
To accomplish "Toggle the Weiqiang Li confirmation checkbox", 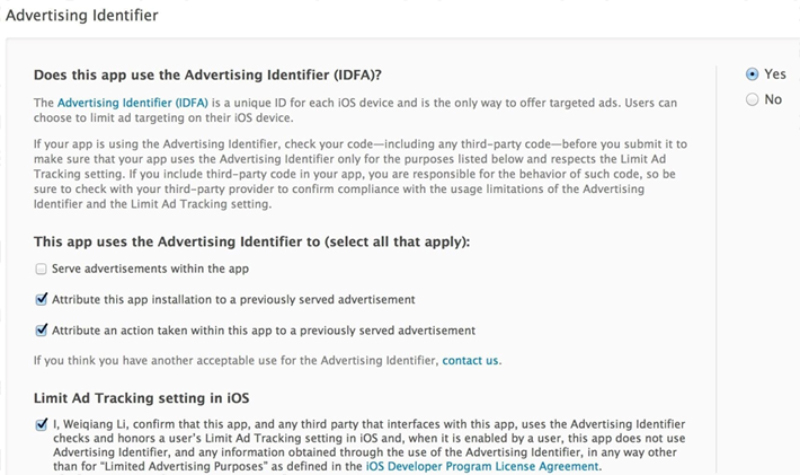I will [x=41, y=424].
